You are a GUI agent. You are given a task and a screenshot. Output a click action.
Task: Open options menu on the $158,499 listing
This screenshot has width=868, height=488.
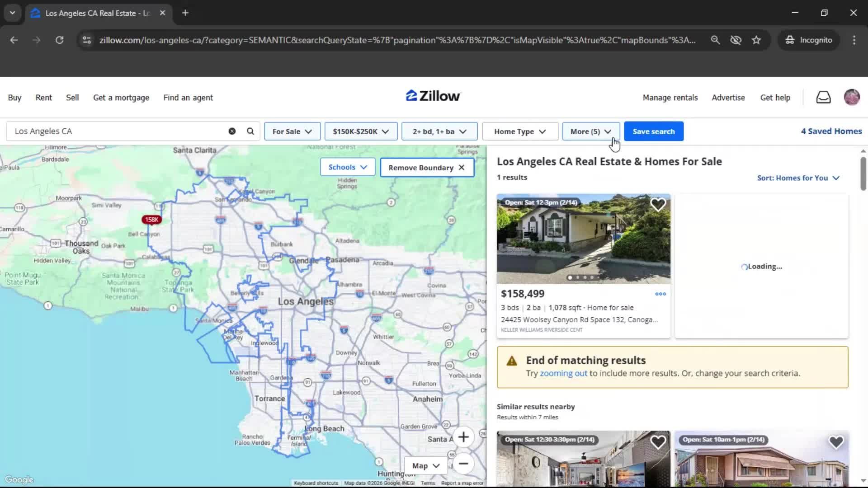(x=660, y=294)
